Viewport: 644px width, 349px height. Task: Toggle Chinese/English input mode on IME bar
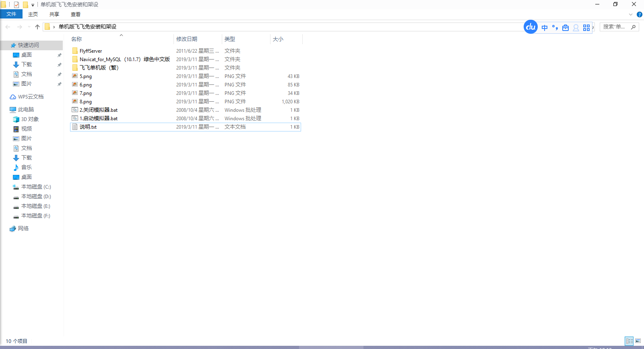pyautogui.click(x=545, y=28)
